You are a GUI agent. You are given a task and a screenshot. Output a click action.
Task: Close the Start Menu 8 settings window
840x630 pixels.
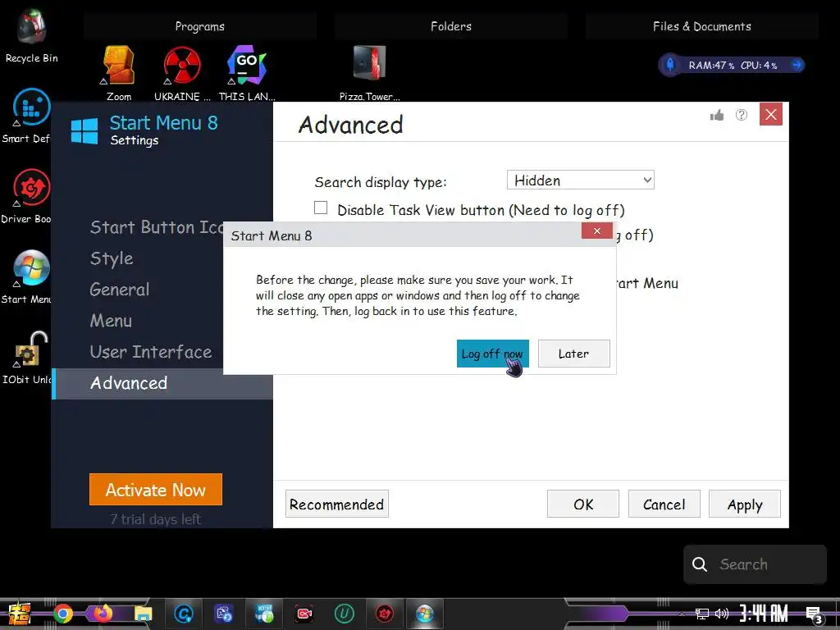771,114
